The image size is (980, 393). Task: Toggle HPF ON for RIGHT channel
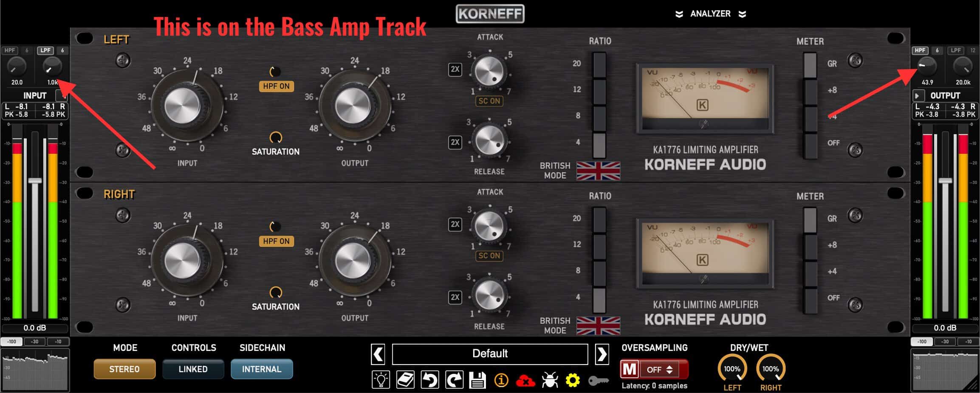tap(276, 241)
